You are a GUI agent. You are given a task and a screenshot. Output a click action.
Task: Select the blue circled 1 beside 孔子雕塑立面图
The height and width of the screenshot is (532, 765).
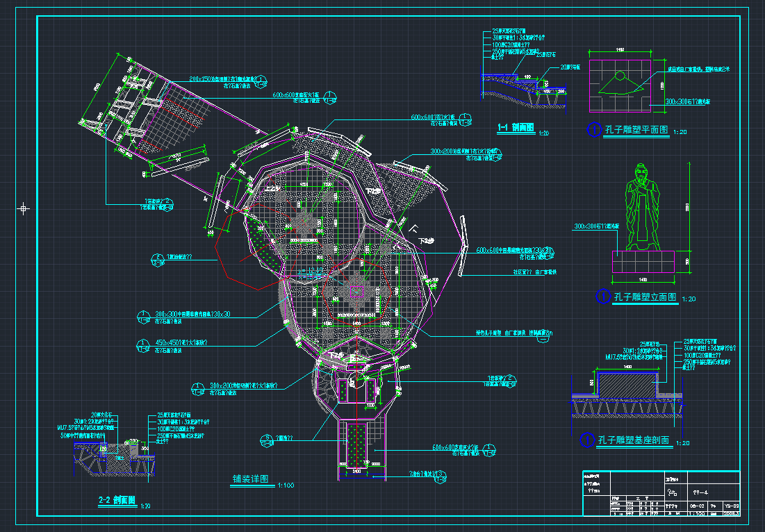tap(603, 297)
